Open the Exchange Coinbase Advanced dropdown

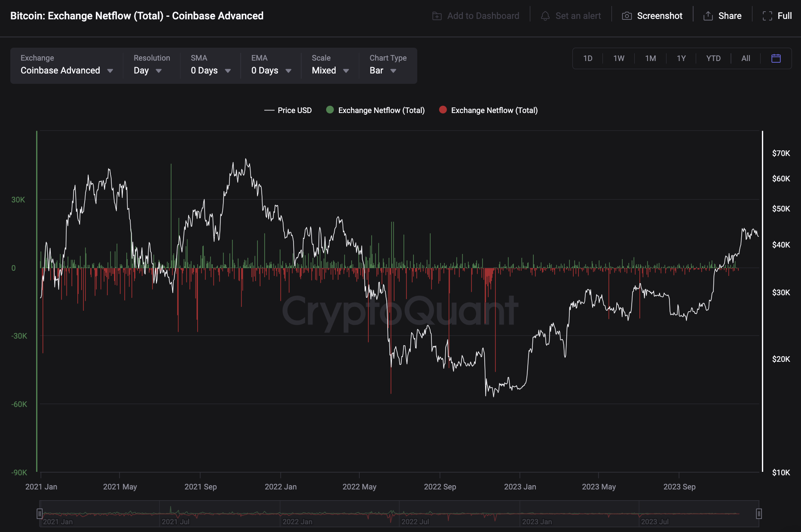click(67, 65)
